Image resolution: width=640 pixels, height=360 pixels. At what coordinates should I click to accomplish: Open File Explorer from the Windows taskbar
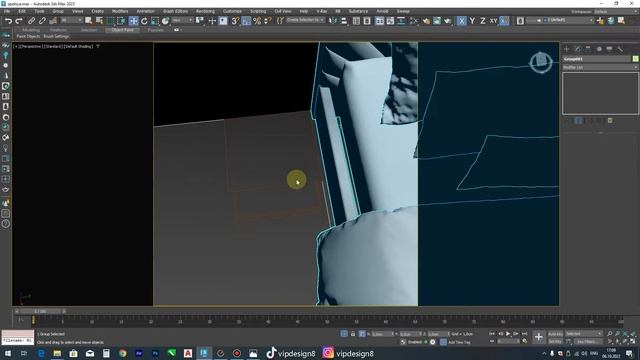(57, 353)
